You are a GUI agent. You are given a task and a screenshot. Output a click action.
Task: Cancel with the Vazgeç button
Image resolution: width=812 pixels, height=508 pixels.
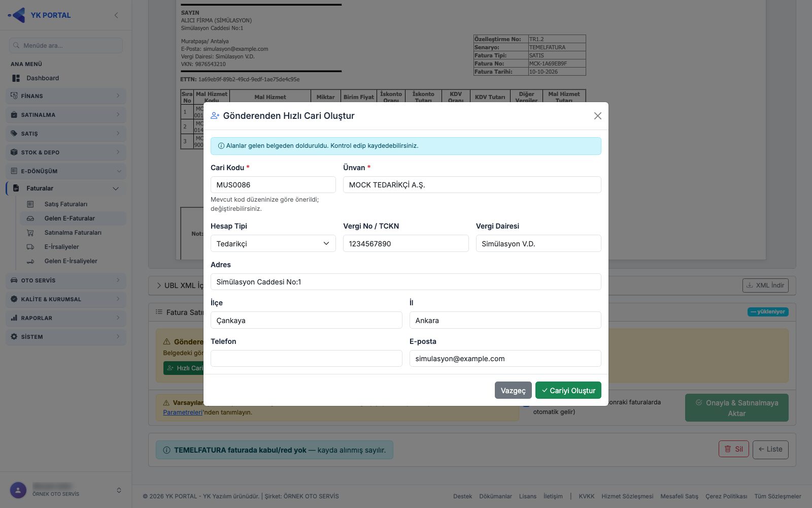pyautogui.click(x=513, y=390)
